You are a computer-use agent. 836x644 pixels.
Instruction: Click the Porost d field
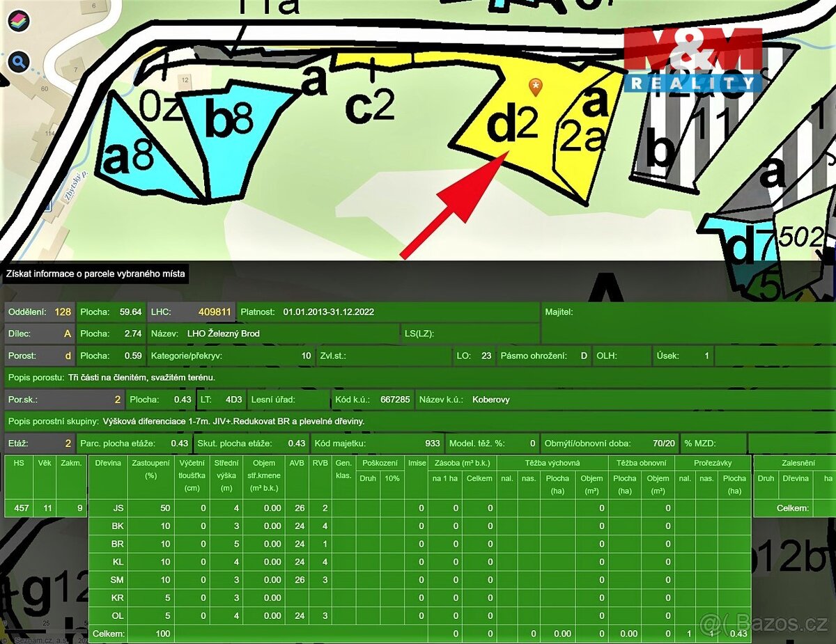pyautogui.click(x=39, y=356)
